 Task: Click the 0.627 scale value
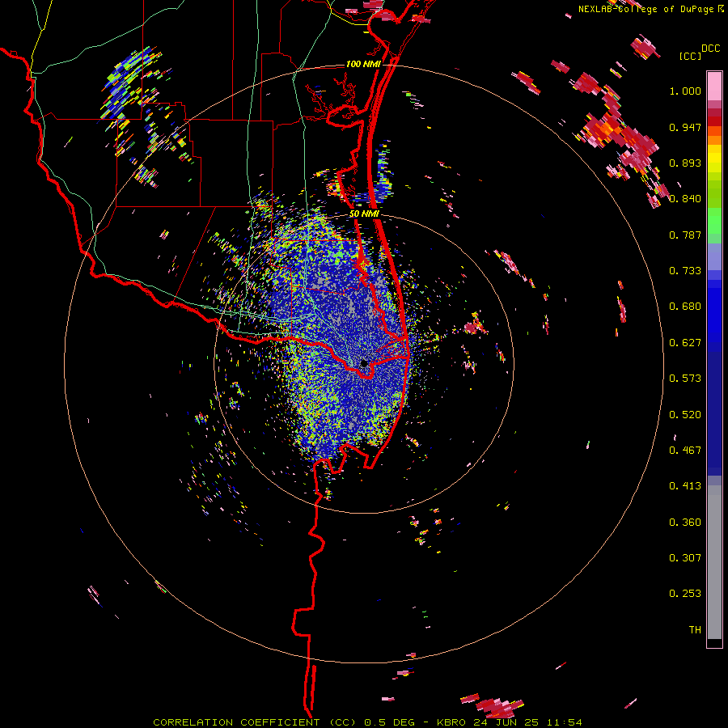click(685, 343)
